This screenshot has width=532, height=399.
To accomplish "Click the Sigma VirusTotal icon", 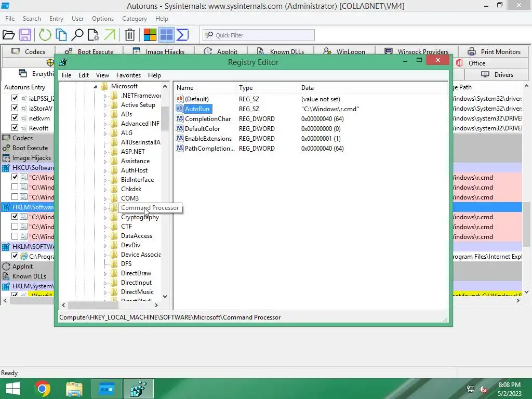I will [182, 35].
